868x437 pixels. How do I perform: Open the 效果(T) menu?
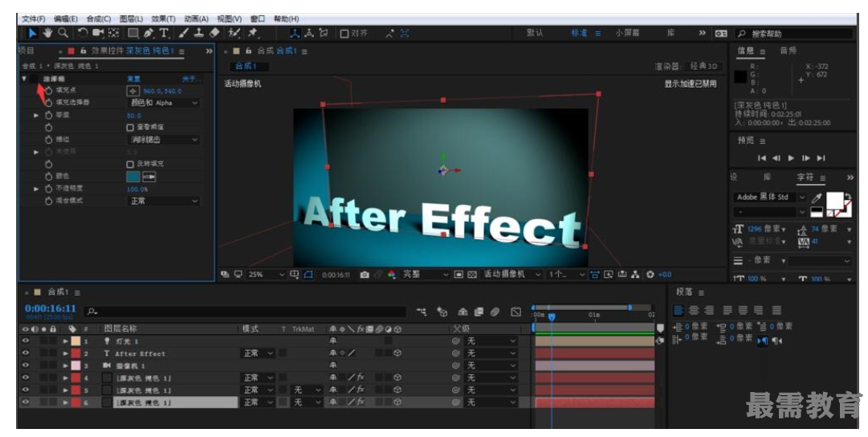[163, 18]
